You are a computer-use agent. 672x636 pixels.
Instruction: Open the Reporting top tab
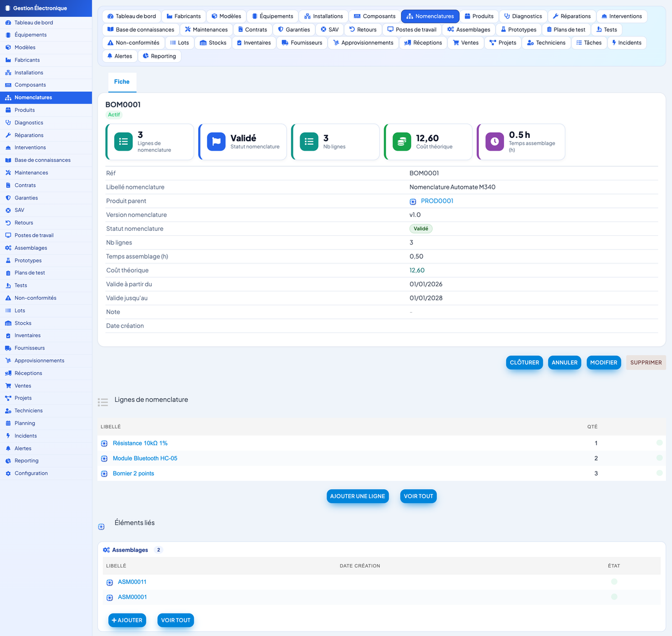point(159,56)
